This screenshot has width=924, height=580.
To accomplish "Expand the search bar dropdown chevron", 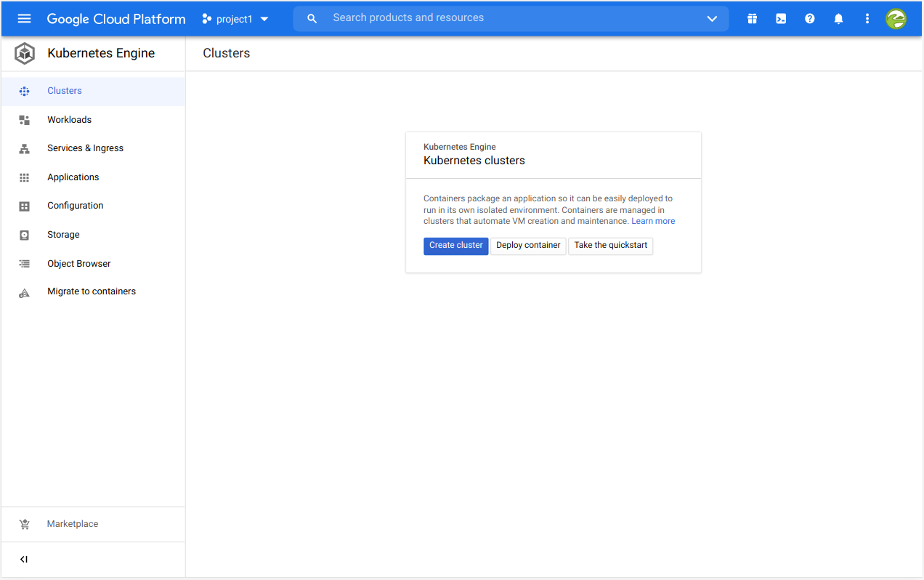I will coord(712,19).
